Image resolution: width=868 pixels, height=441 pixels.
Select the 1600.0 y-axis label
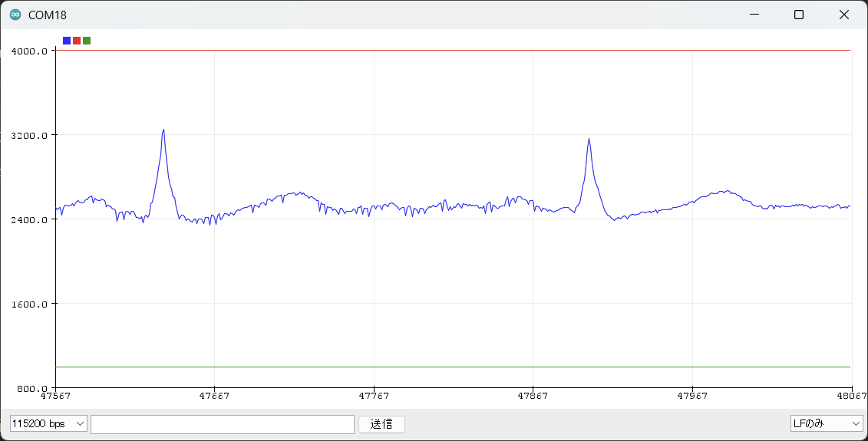(x=30, y=304)
